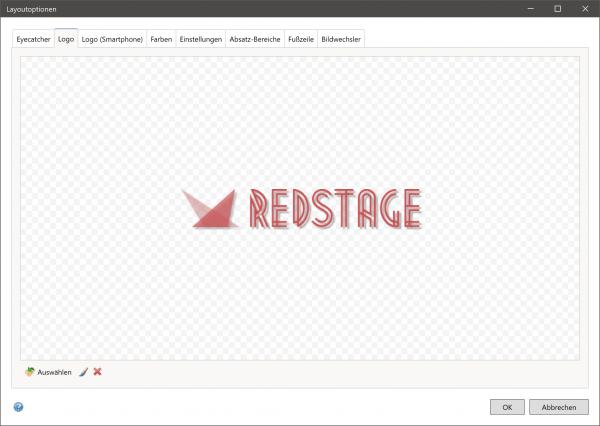Click the Auswählen button to choose an image

(x=48, y=372)
